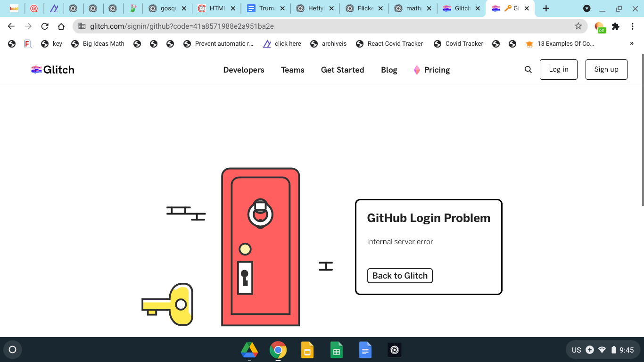Open the '13 Examples Of Co...' bookmark

[560, 44]
